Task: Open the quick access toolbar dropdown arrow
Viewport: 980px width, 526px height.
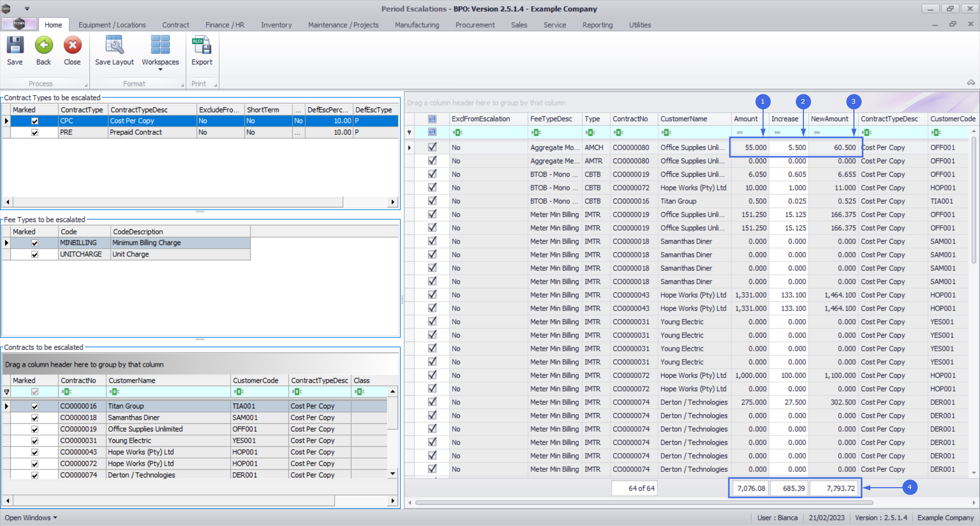Action: tap(27, 9)
